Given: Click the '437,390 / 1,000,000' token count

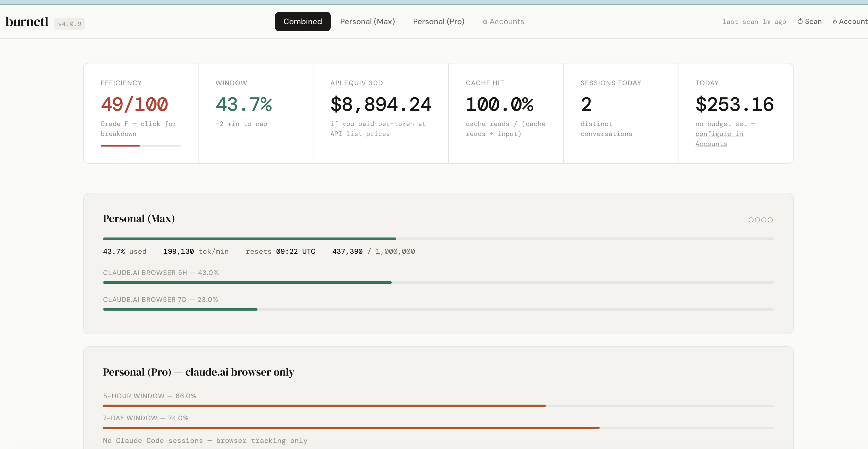Looking at the screenshot, I should click(373, 251).
